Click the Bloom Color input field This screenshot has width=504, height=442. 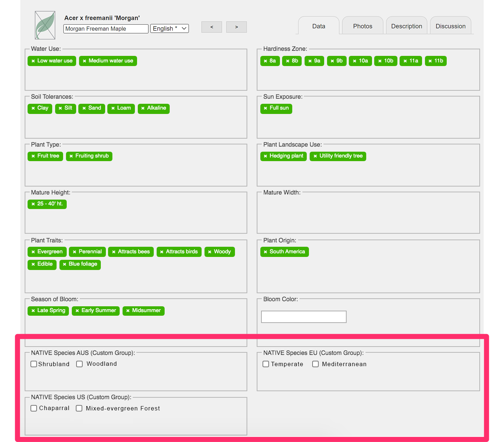pos(304,317)
